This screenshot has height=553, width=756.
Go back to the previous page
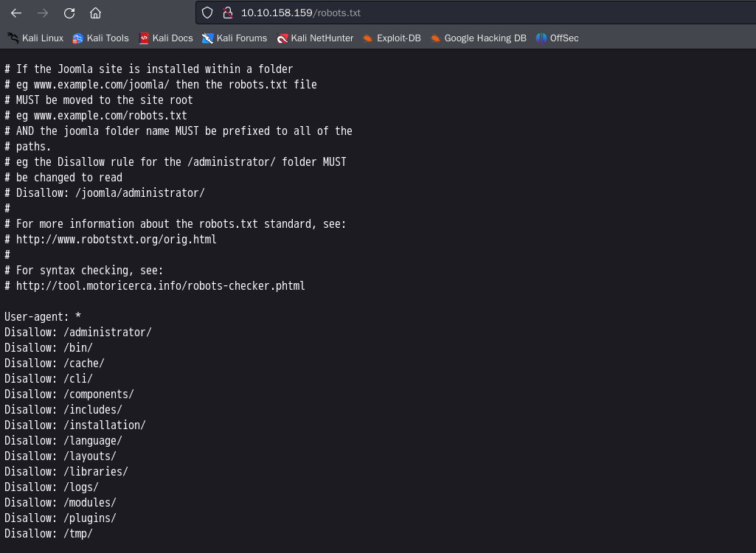(x=16, y=13)
